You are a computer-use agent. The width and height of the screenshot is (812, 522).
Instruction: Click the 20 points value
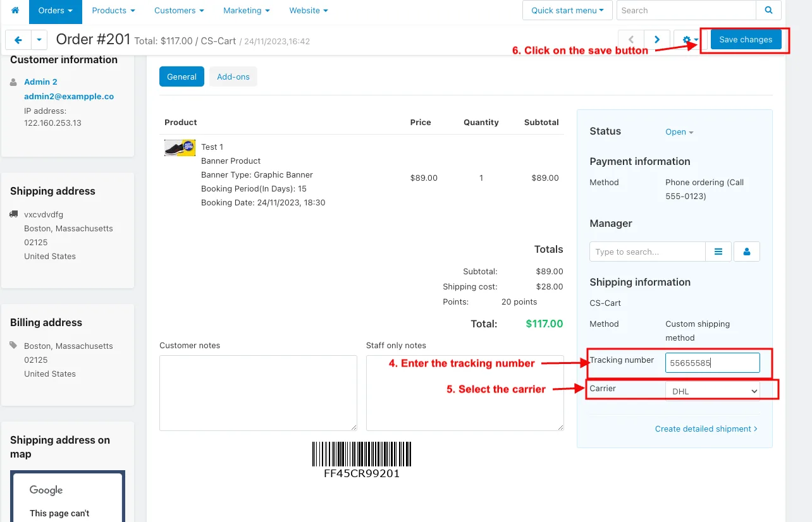(x=519, y=301)
